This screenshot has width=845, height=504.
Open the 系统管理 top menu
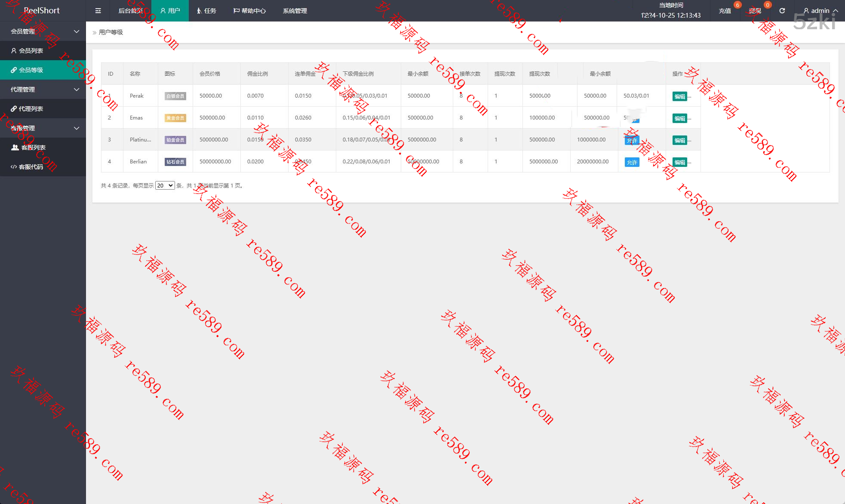(x=295, y=11)
